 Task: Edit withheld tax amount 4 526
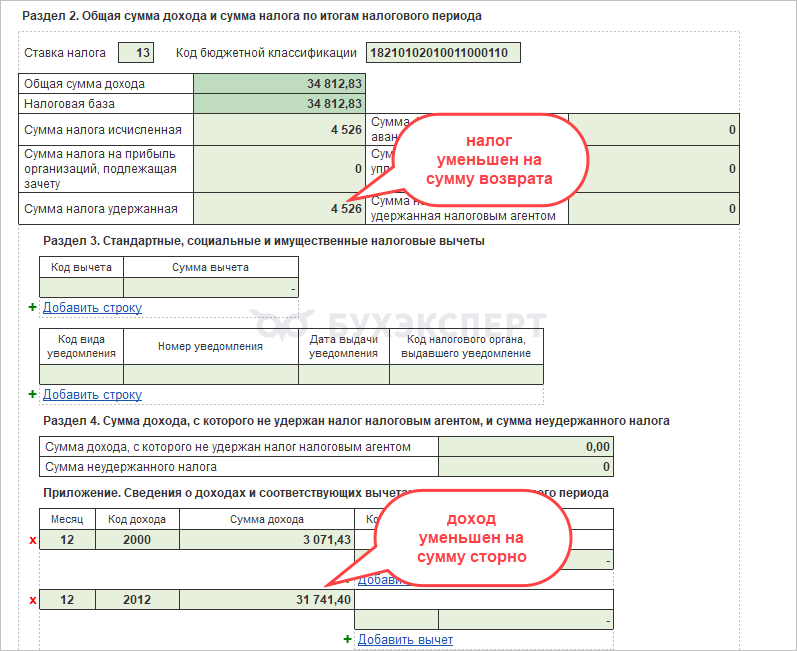coord(279,208)
